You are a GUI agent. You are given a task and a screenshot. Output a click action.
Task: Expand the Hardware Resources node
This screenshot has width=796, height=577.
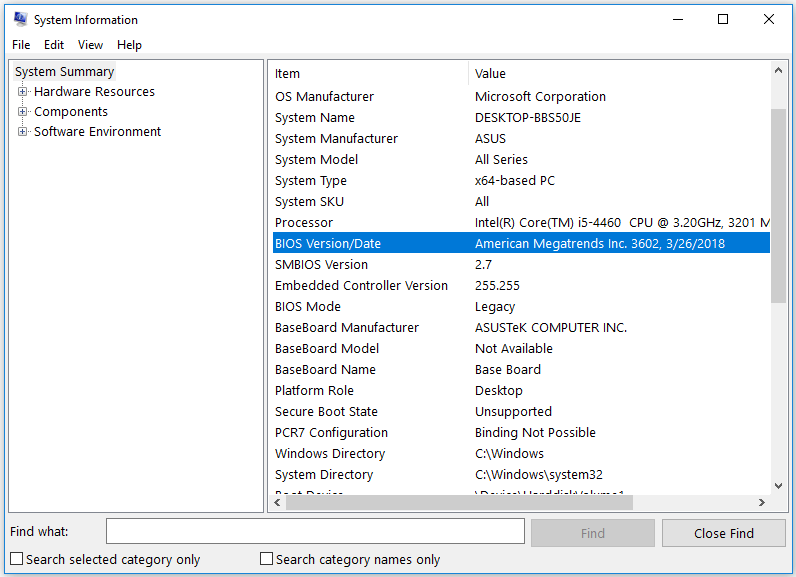click(22, 92)
